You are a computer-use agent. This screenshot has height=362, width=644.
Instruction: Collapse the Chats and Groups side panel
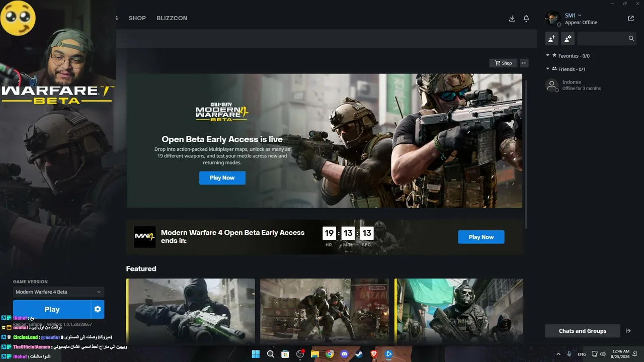tap(628, 331)
